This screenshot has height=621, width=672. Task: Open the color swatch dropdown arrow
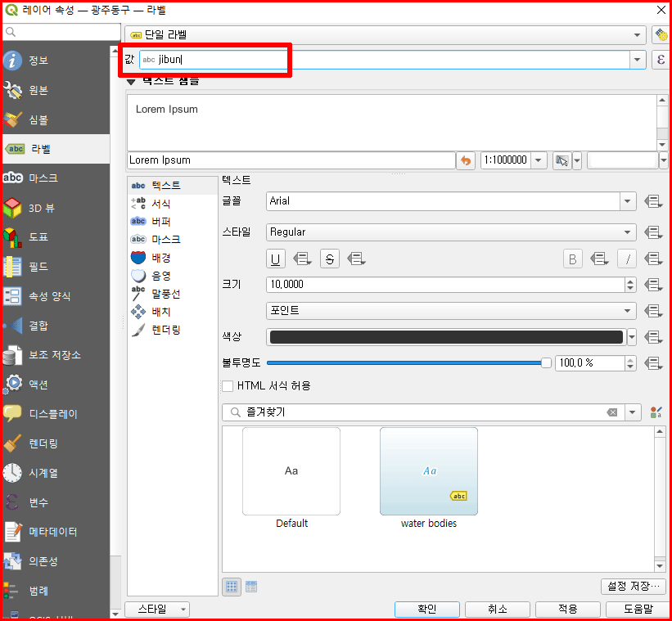click(x=632, y=337)
